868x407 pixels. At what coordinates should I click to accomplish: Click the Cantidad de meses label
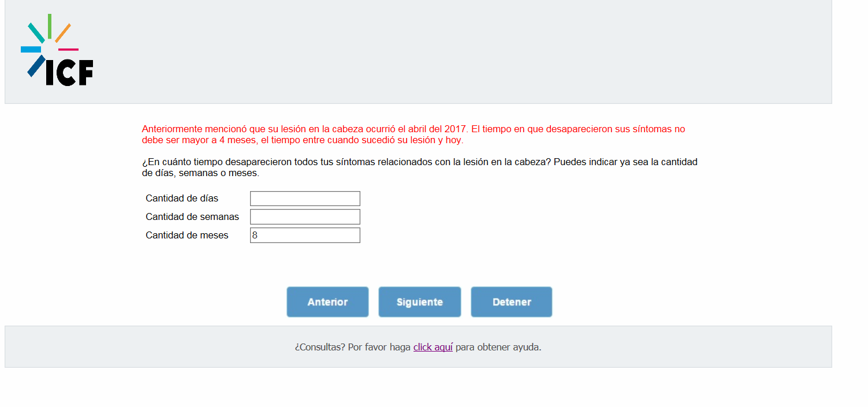click(x=187, y=236)
